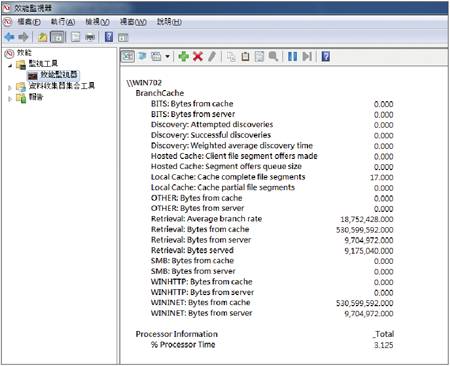Open help from the main toolbar question mark
The width and height of the screenshot is (450, 366).
[109, 37]
